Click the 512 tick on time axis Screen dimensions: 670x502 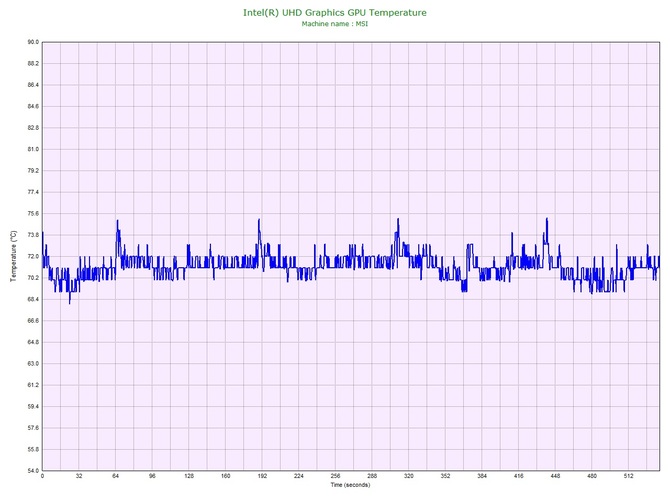pyautogui.click(x=629, y=476)
